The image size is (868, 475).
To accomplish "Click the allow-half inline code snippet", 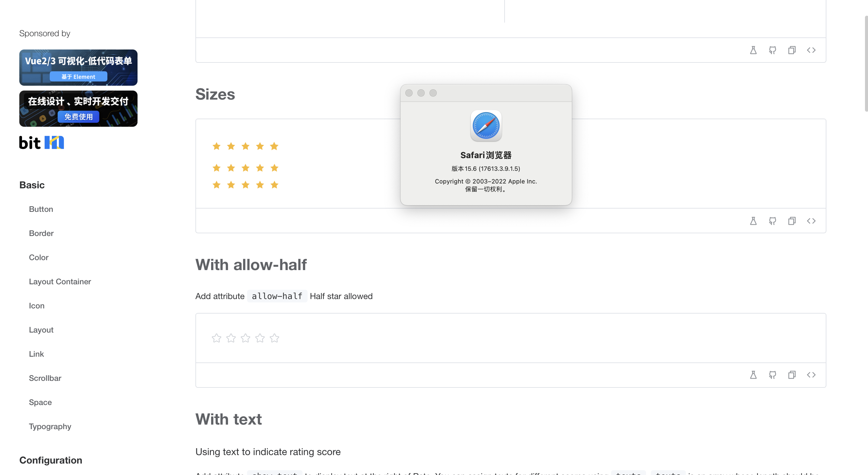I will (x=277, y=296).
